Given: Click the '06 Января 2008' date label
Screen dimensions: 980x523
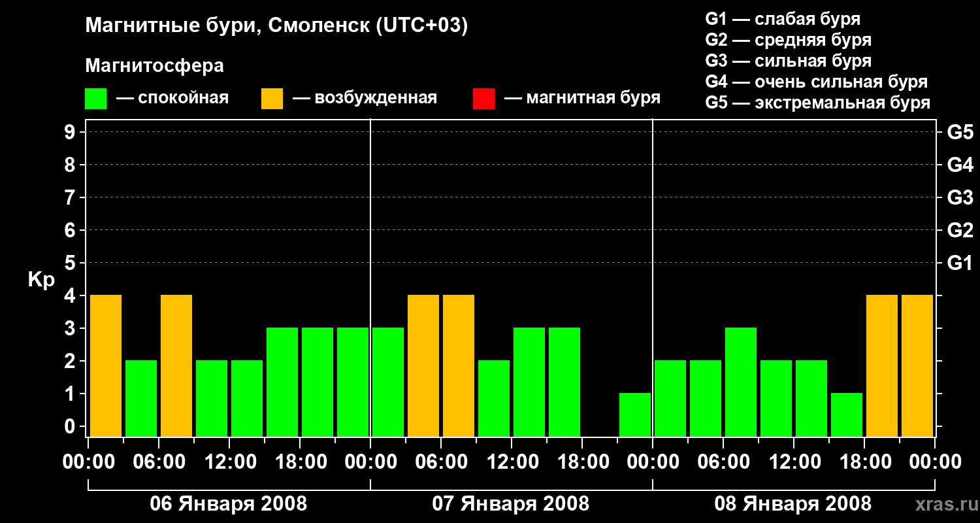Looking at the screenshot, I should tap(229, 504).
